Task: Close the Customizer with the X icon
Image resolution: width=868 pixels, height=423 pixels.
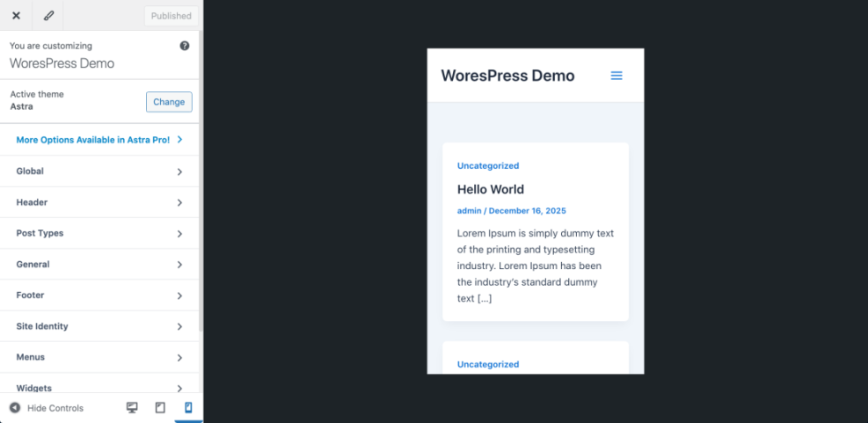Action: tap(16, 16)
